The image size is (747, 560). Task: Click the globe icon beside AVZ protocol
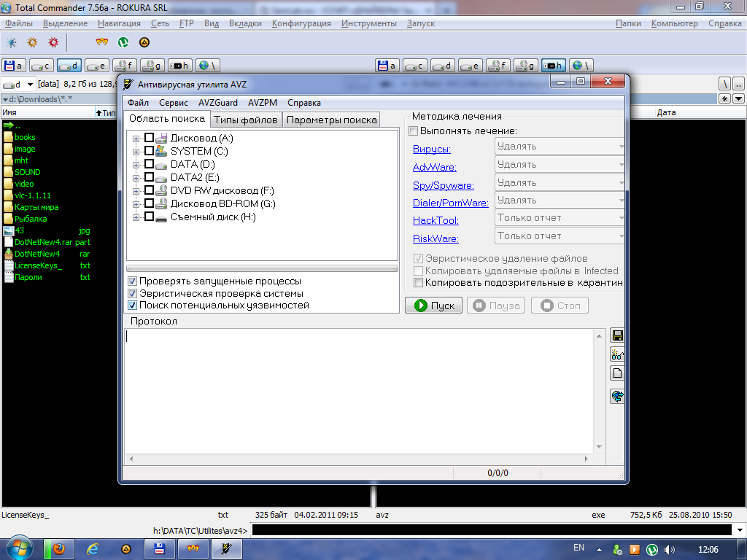pyautogui.click(x=617, y=396)
